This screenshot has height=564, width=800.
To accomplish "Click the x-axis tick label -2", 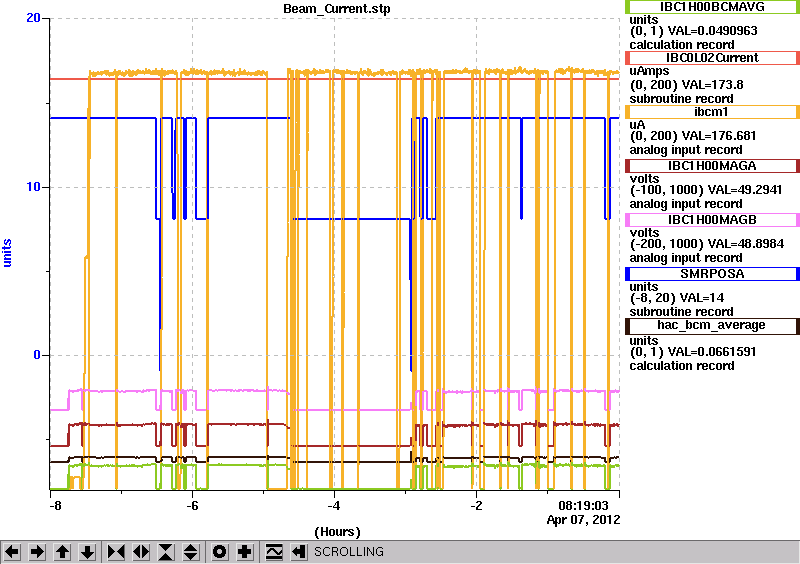I will pos(476,506).
